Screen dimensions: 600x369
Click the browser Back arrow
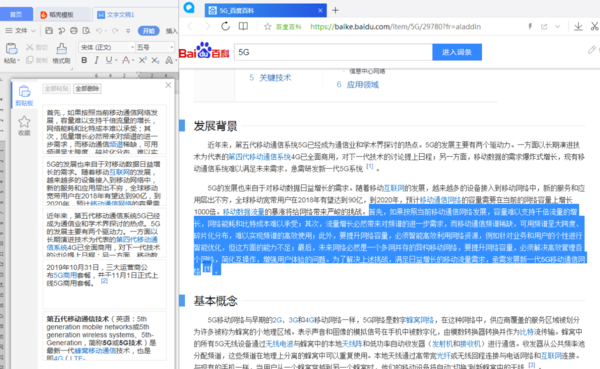190,26
